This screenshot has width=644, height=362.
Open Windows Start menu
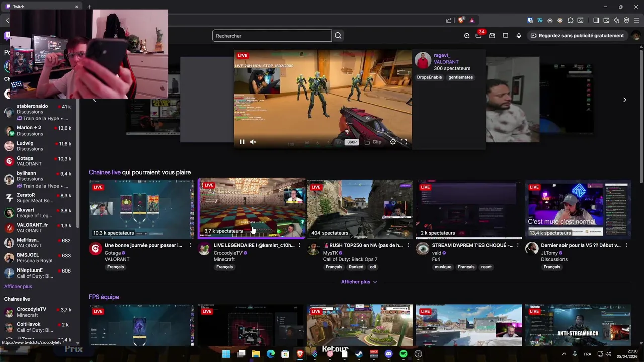coord(226,354)
